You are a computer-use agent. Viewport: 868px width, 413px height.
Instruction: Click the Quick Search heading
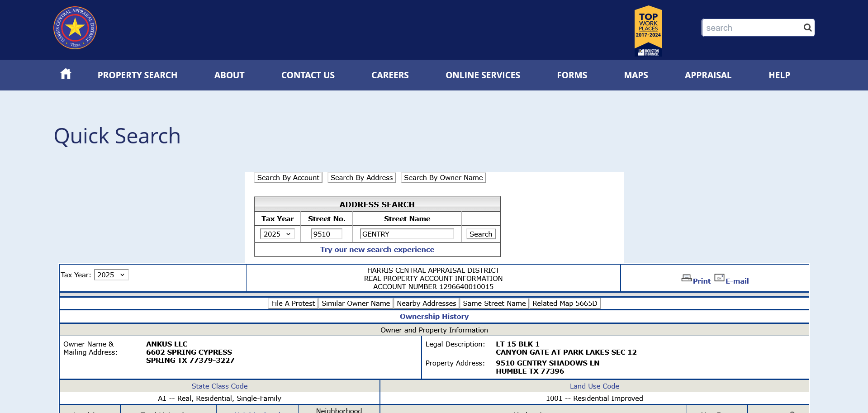tap(117, 136)
